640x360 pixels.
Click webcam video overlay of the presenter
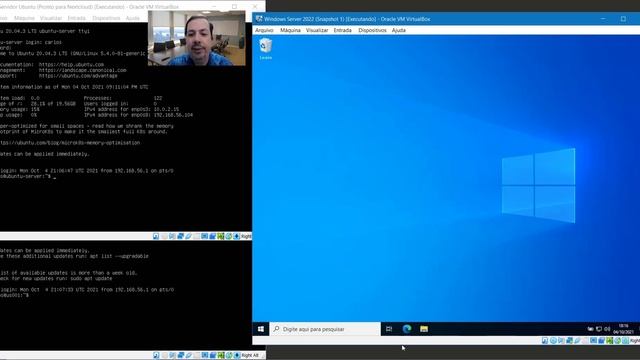tap(197, 38)
